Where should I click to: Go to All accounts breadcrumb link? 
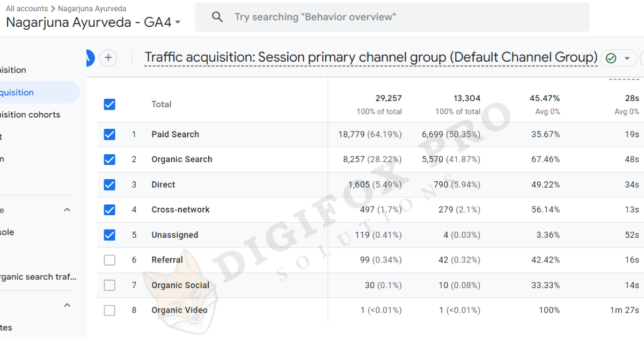click(27, 9)
